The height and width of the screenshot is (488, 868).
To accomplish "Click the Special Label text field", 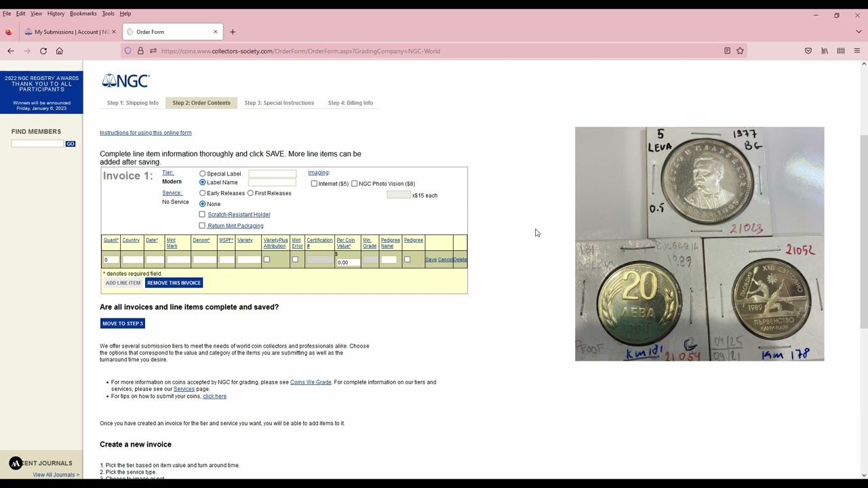I will click(x=272, y=174).
